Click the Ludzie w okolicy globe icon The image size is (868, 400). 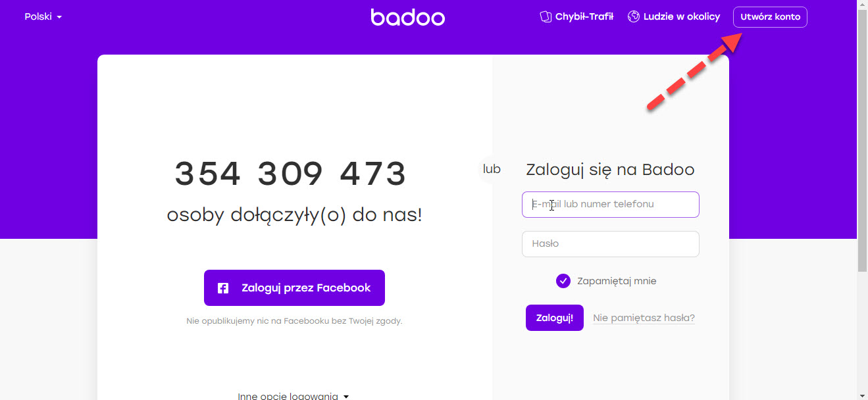pyautogui.click(x=634, y=16)
